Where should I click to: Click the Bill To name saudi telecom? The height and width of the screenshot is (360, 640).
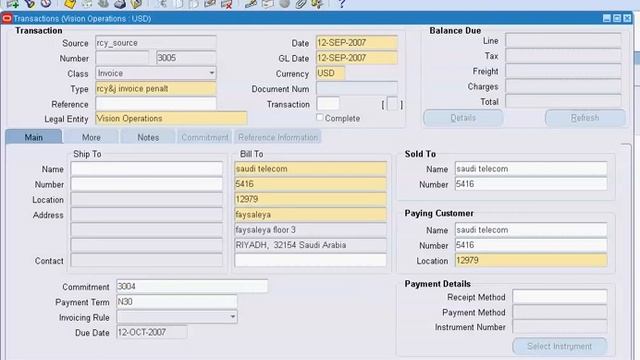click(311, 169)
